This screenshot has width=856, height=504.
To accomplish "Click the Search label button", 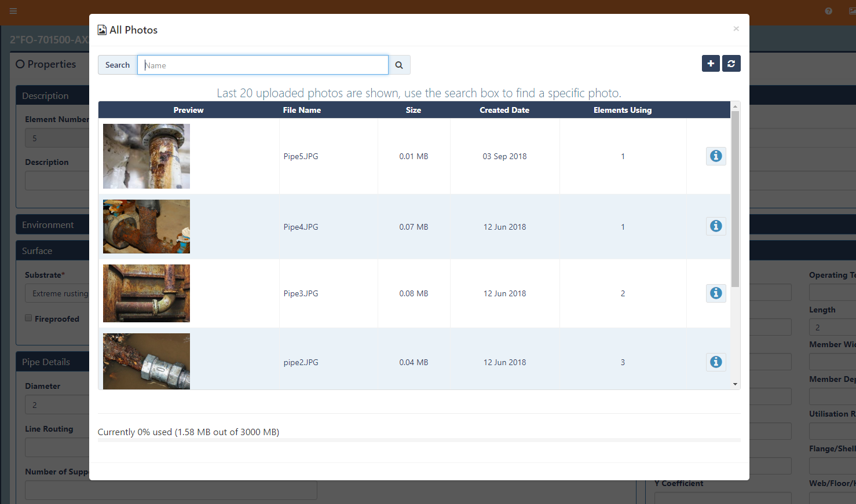I will pyautogui.click(x=118, y=65).
